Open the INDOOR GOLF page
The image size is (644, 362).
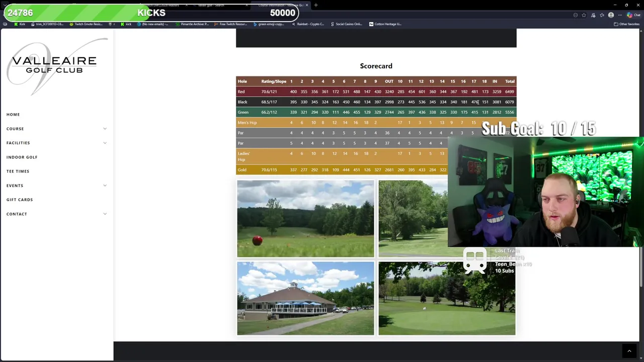click(22, 157)
